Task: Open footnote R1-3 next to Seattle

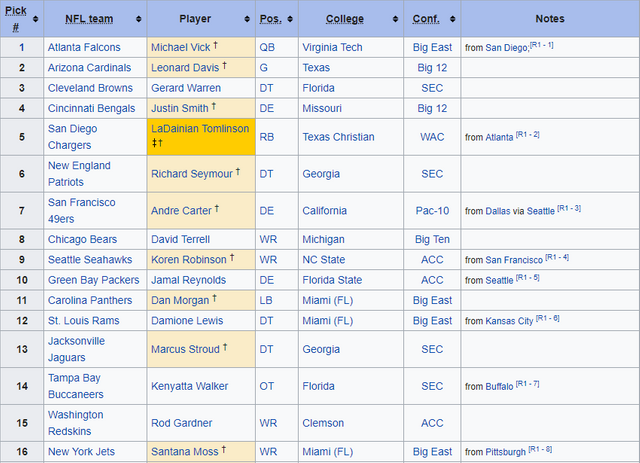Action: 569,208
